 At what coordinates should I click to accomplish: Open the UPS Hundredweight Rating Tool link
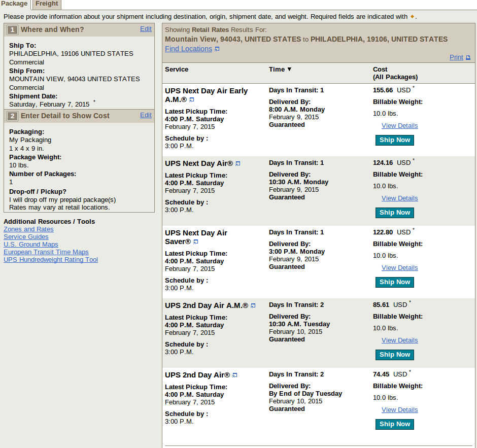[x=51, y=260]
